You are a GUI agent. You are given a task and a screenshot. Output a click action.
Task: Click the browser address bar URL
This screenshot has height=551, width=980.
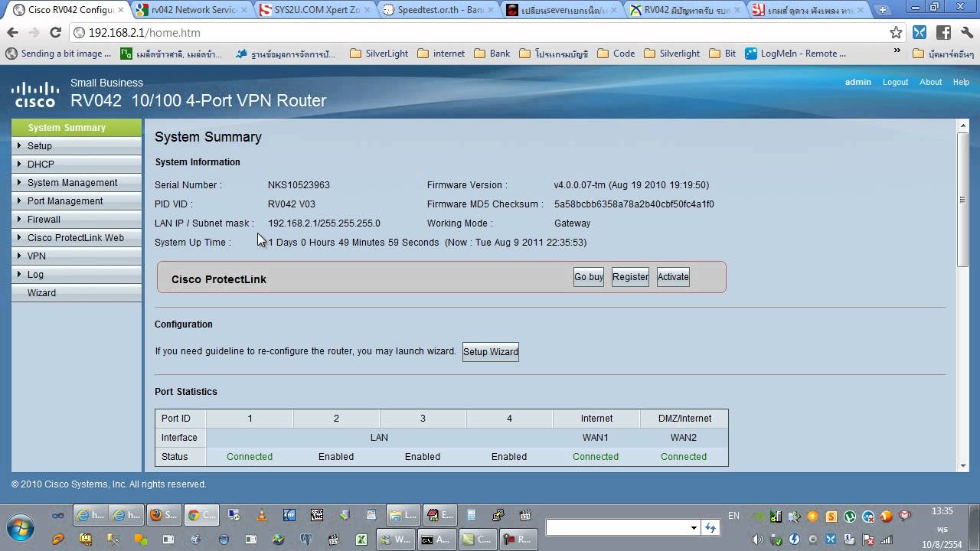pos(144,33)
